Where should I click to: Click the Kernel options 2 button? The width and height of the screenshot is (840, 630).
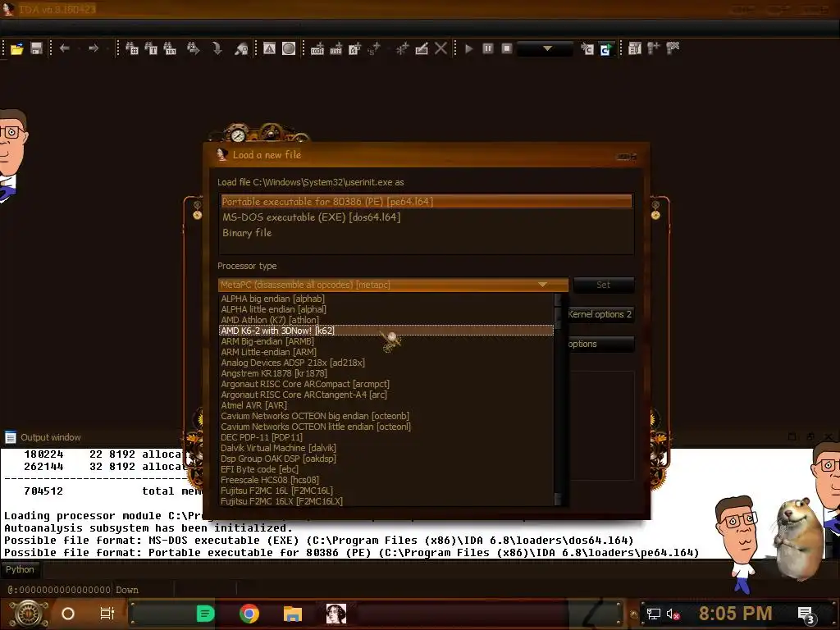[601, 314]
